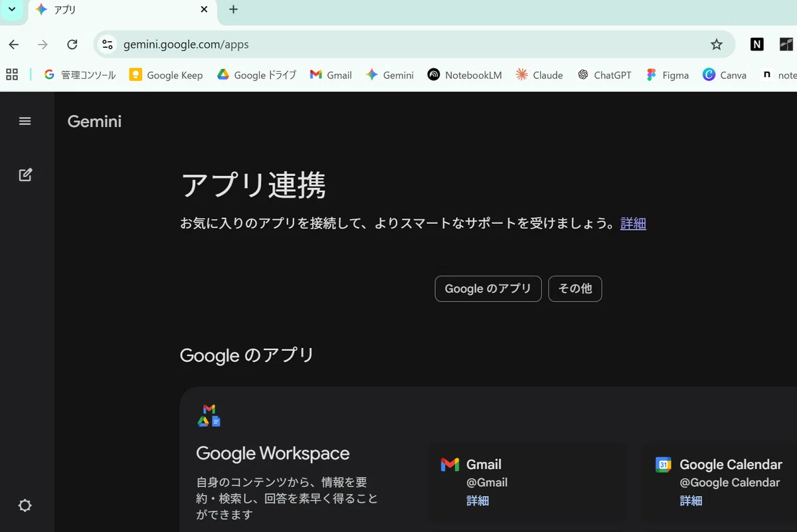Go back with the browser back arrow
Screen dimensions: 797x532
[14, 44]
